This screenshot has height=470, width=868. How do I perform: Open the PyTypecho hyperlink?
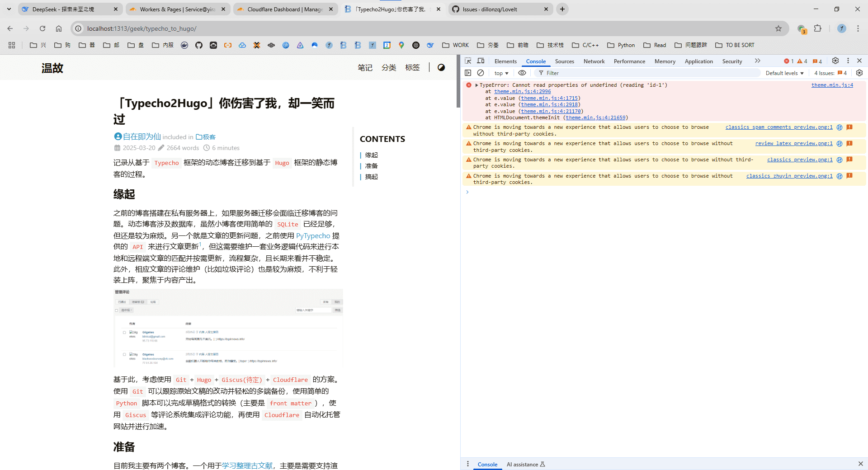313,235
